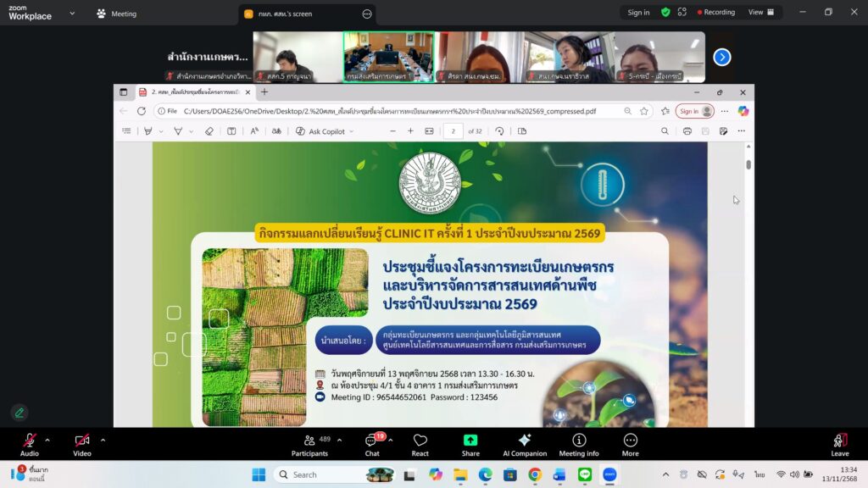The image size is (868, 488).
Task: Start camera with the Video button
Action: click(x=81, y=444)
